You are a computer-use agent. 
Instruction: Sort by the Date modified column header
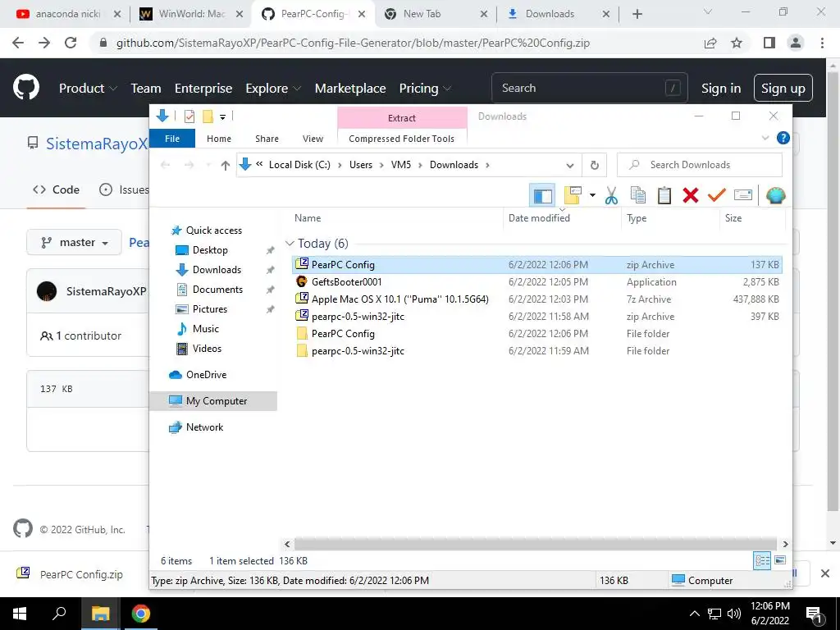click(x=539, y=218)
